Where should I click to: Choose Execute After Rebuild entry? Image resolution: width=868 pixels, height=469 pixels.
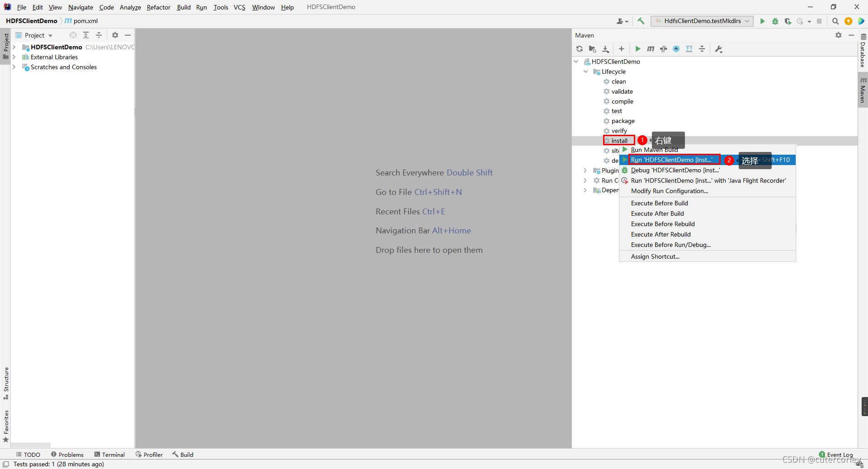point(707,234)
